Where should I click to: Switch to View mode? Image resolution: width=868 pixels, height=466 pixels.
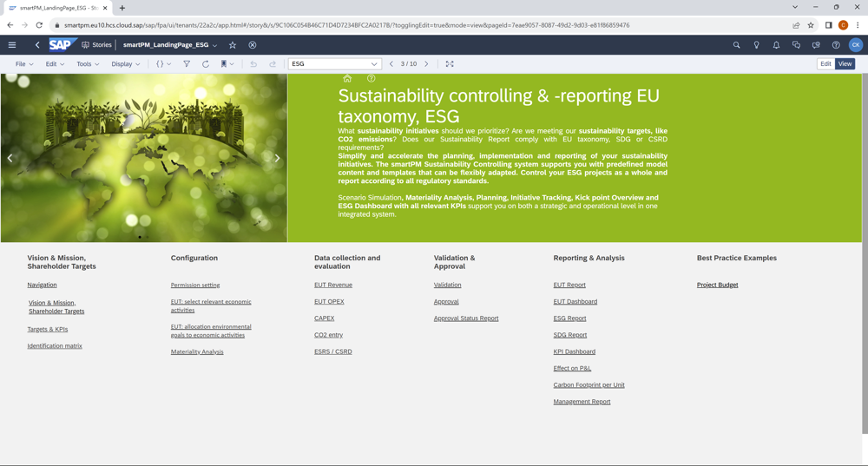845,64
